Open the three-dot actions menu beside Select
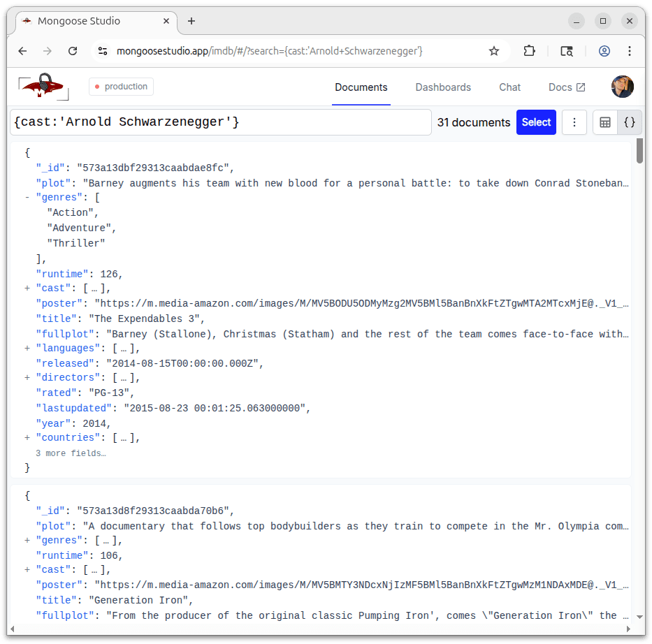 coord(574,122)
